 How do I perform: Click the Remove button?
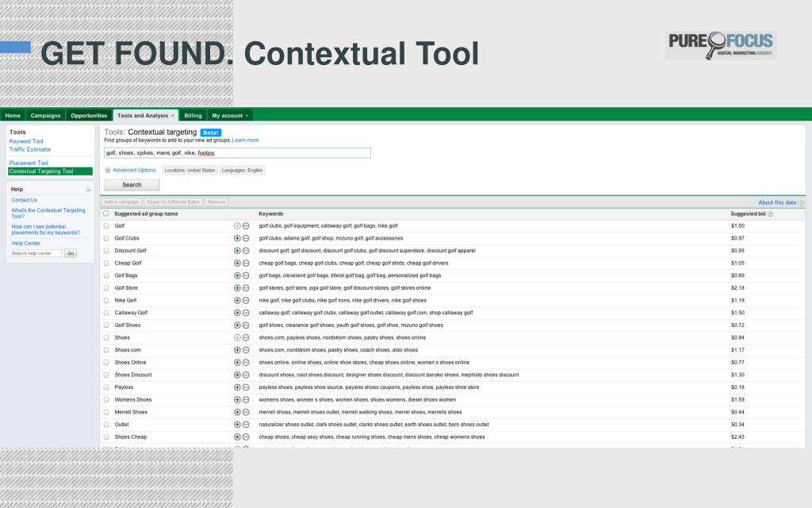216,202
